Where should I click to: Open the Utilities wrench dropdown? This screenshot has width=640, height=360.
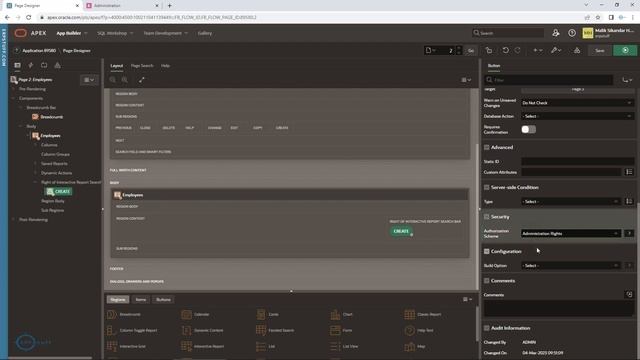556,50
